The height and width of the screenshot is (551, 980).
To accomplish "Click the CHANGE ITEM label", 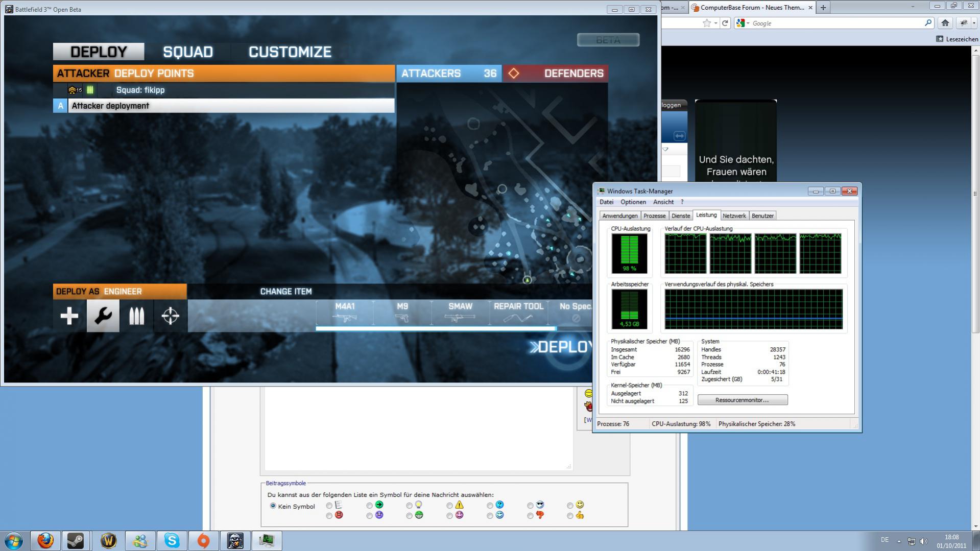I will 286,292.
